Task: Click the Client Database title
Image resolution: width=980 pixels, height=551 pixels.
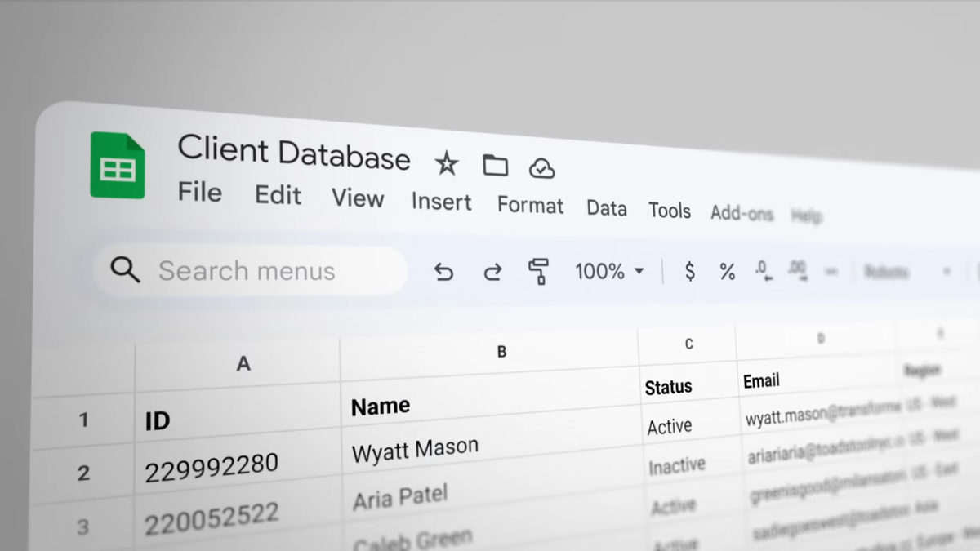Action: [294, 153]
